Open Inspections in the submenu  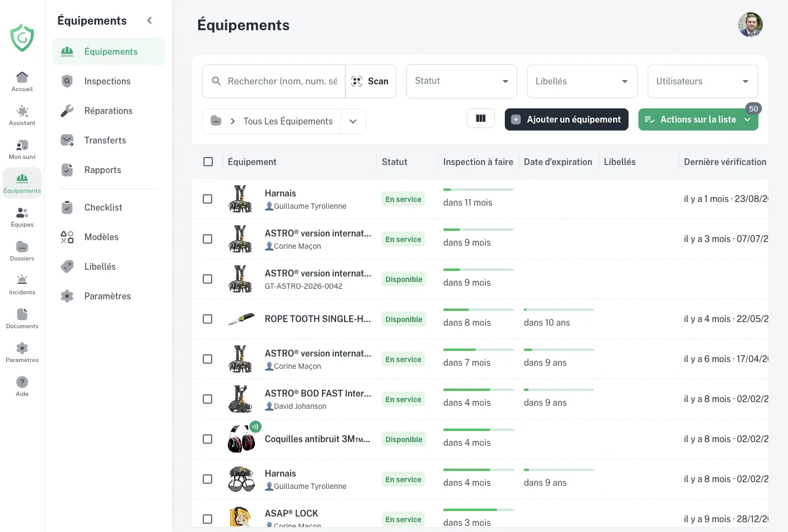pos(108,81)
